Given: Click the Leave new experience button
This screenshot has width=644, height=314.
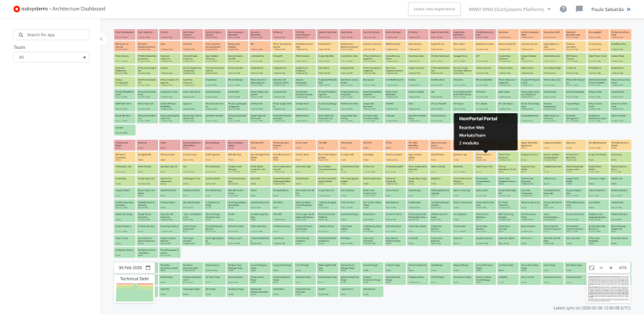Looking at the screenshot, I should pyautogui.click(x=434, y=9).
